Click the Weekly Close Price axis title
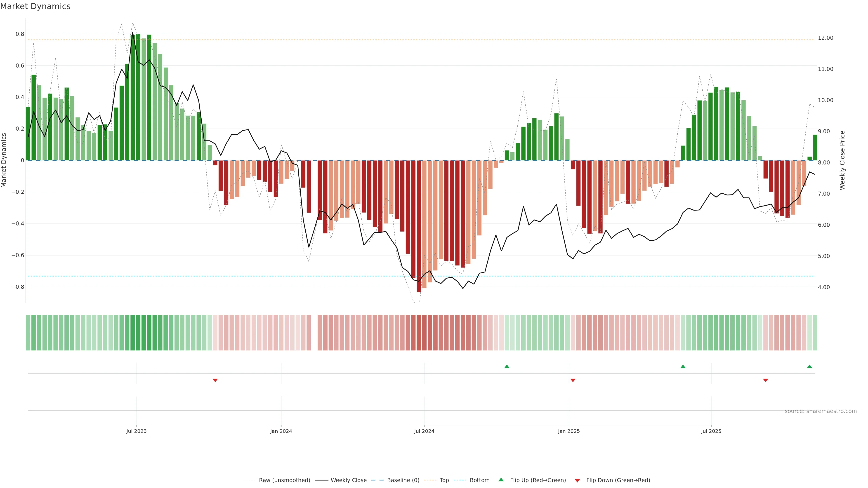Screen dimensions: 868x488 tap(842, 160)
